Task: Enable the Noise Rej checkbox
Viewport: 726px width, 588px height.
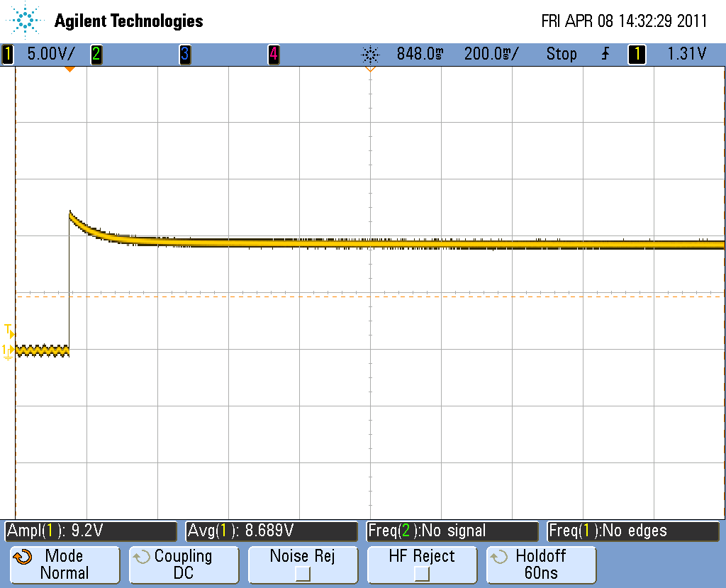Action: (303, 572)
